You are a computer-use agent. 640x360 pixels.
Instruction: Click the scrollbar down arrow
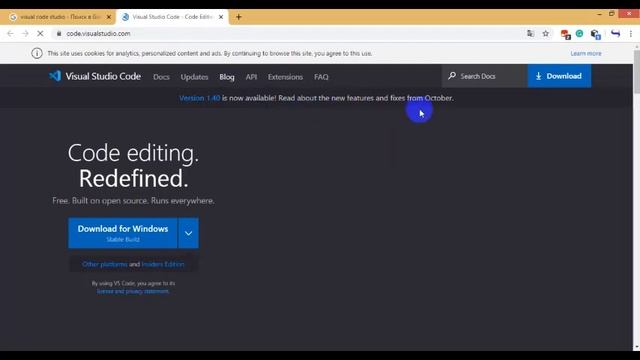pyautogui.click(x=636, y=347)
